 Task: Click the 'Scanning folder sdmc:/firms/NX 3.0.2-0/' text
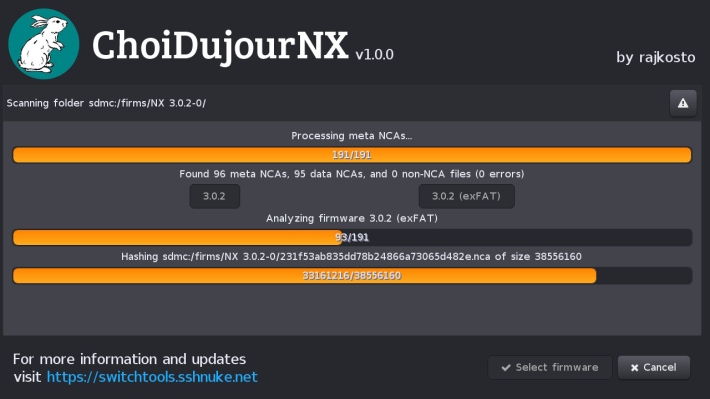tap(106, 103)
